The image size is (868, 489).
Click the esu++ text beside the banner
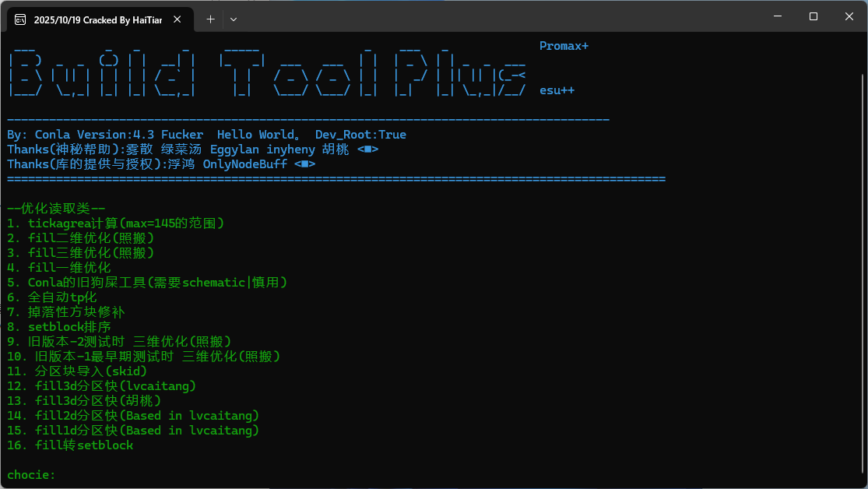point(557,90)
